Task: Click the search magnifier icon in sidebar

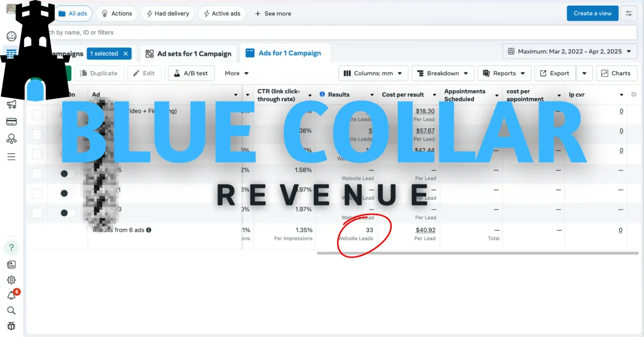Action: tap(11, 310)
